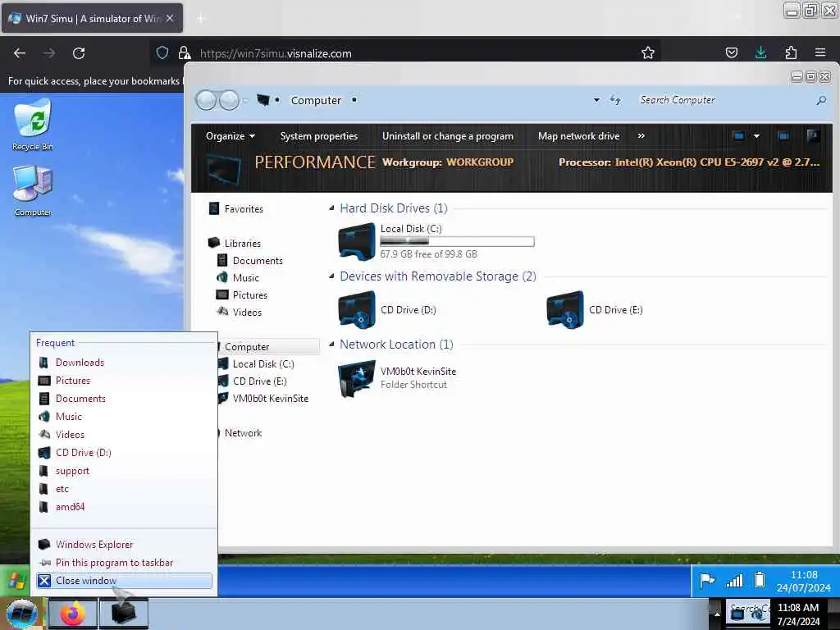
Task: Click the Explorer back navigation button
Action: click(x=206, y=100)
